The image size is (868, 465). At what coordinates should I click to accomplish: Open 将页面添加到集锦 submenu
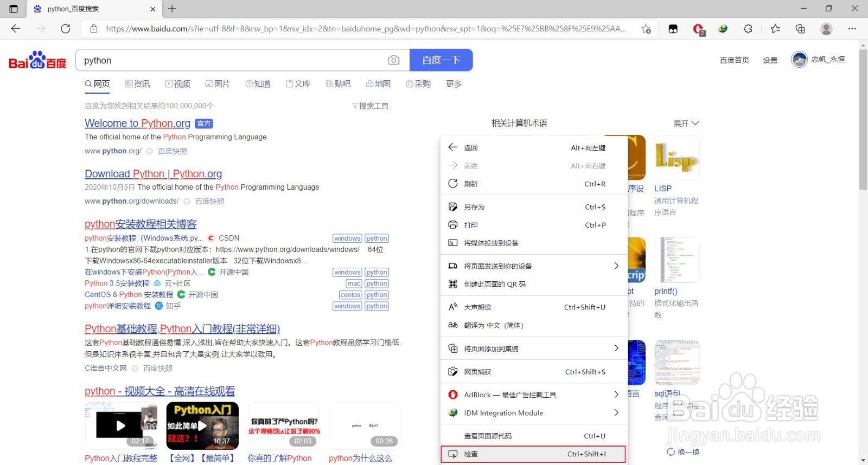click(x=534, y=348)
